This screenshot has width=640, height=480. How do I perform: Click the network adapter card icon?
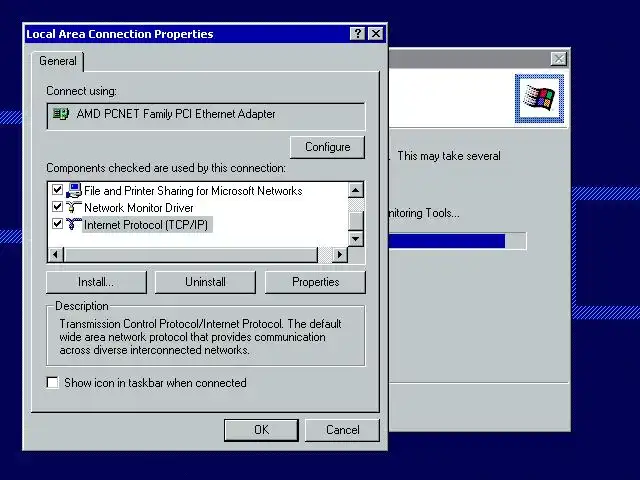coord(61,114)
